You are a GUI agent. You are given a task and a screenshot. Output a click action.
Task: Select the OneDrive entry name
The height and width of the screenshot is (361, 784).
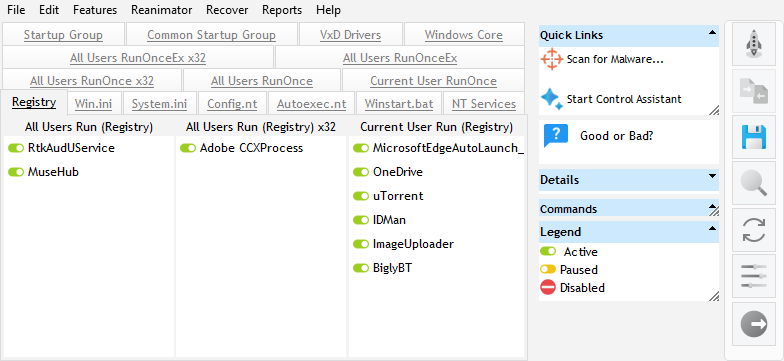click(398, 172)
